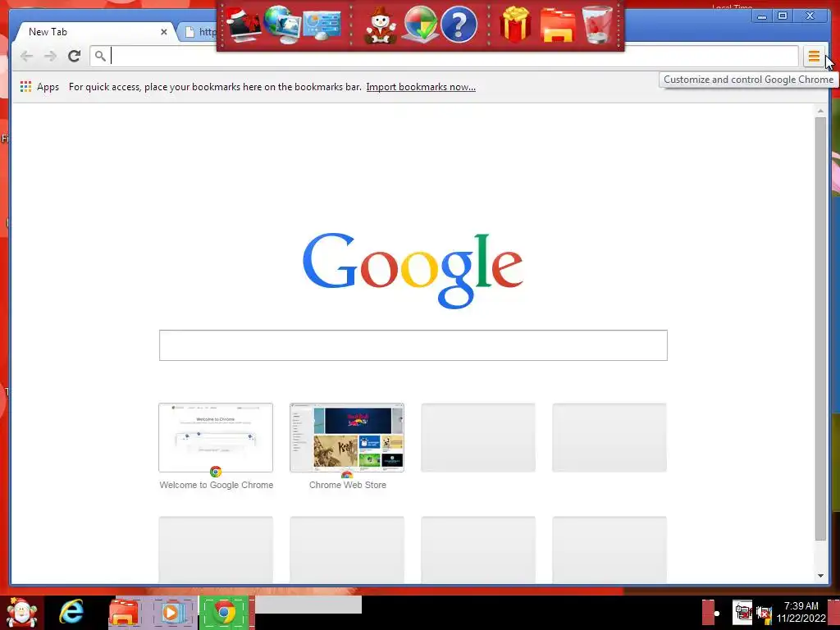Open the media player taskbar icon
Viewport: 840px width, 630px height.
[x=171, y=613]
